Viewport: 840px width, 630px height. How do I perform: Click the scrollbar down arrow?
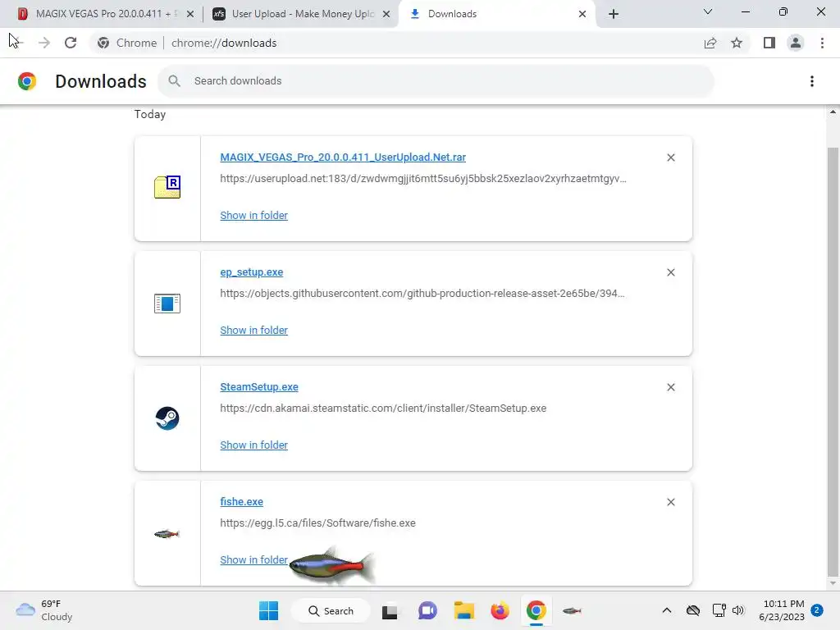pyautogui.click(x=833, y=583)
